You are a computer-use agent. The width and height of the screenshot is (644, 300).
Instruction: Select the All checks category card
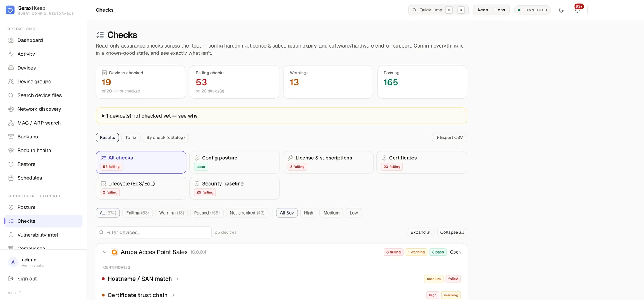(141, 162)
